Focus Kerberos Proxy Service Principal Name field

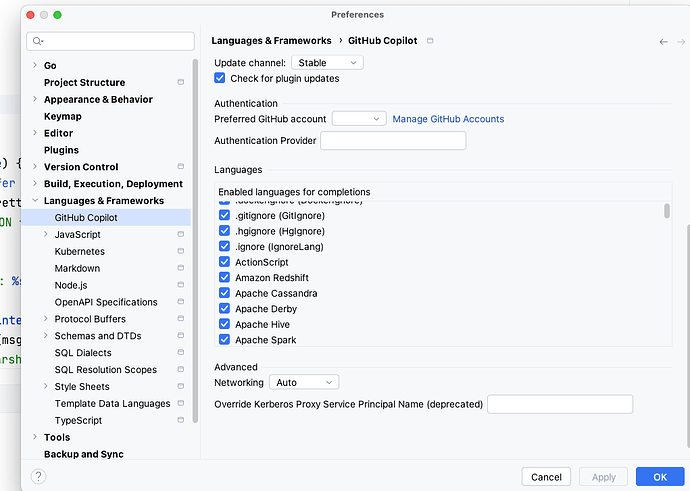(x=560, y=404)
